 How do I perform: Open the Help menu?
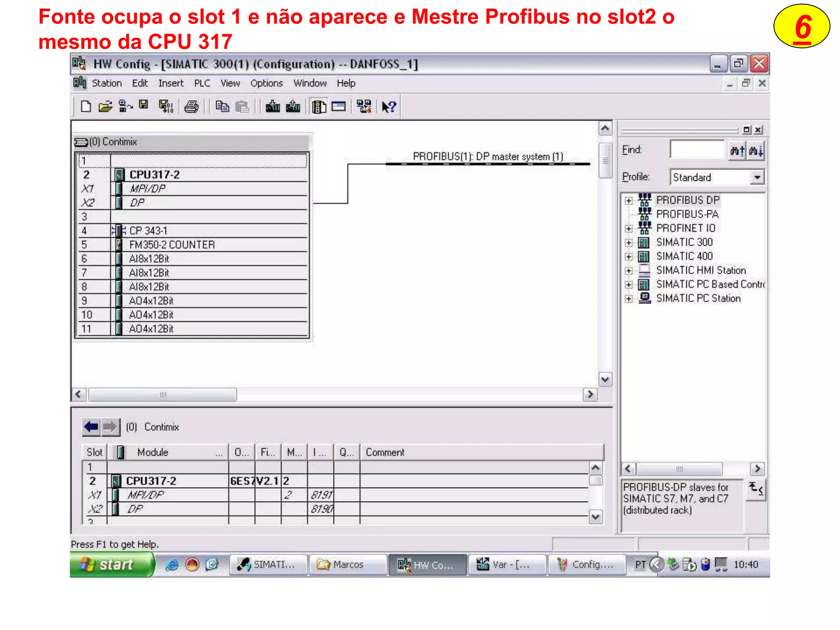(346, 83)
